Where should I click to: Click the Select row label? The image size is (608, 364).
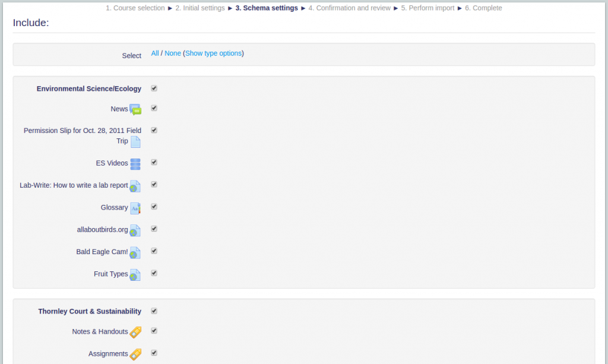tap(131, 56)
